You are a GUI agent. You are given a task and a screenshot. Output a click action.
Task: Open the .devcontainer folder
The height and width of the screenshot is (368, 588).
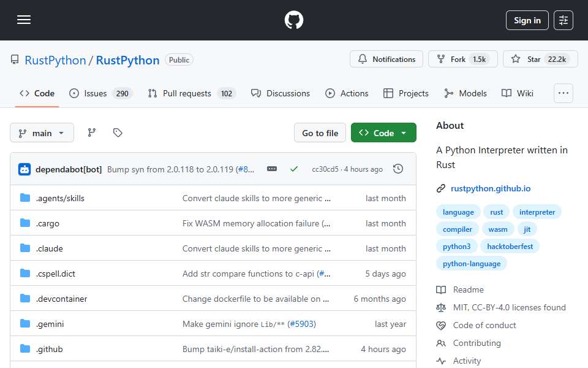pyautogui.click(x=61, y=299)
